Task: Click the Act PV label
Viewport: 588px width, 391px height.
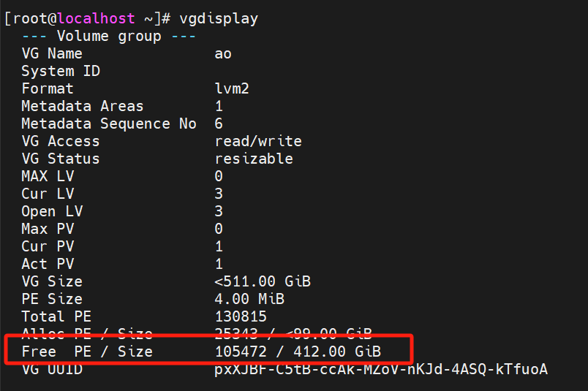Action: click(48, 264)
